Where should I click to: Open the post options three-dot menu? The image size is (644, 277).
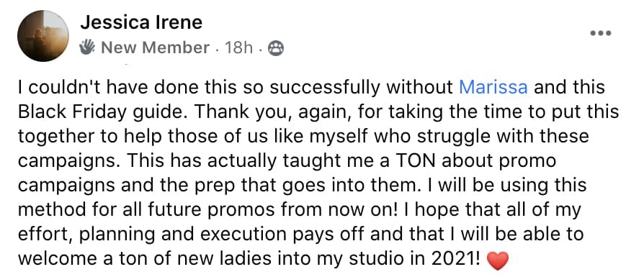601,33
